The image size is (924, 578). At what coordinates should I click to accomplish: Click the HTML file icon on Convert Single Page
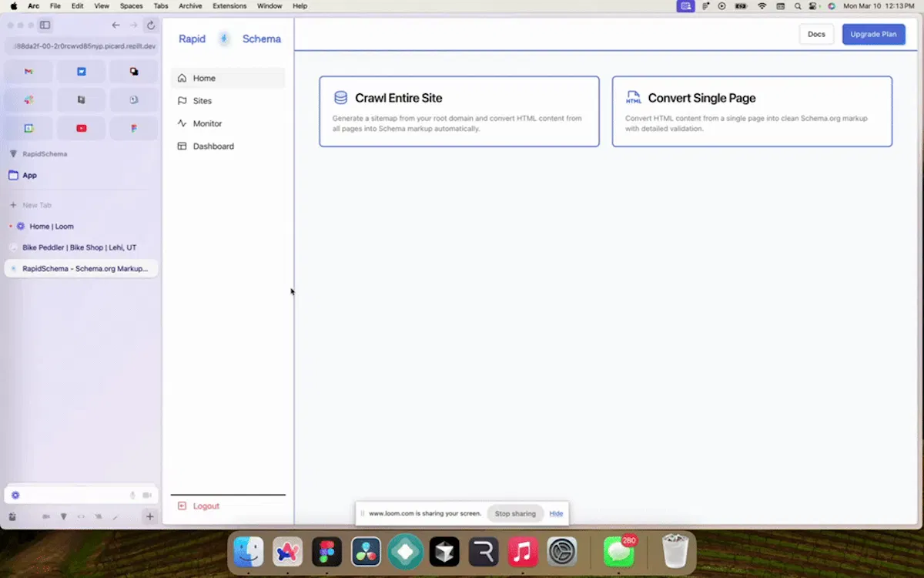pyautogui.click(x=634, y=97)
